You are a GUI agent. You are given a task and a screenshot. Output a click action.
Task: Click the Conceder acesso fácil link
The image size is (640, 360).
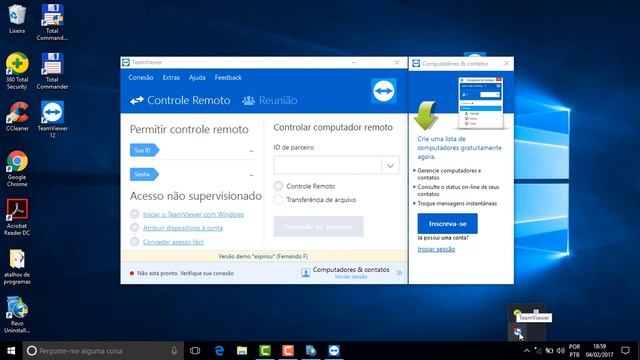point(173,242)
